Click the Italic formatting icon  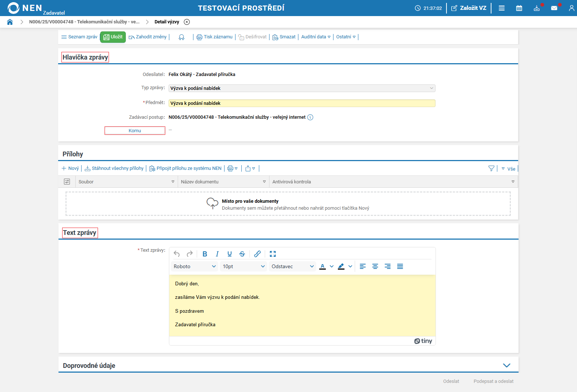tap(217, 254)
